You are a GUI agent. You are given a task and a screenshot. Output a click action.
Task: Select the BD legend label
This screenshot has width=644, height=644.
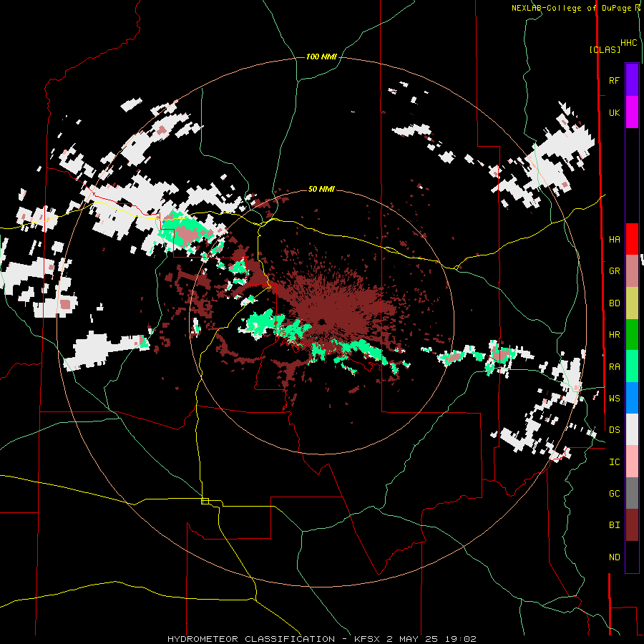[614, 303]
